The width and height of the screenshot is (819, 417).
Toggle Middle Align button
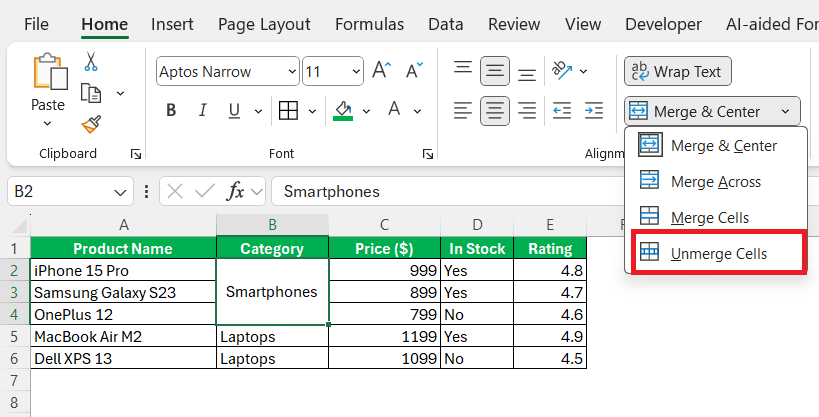[x=495, y=71]
